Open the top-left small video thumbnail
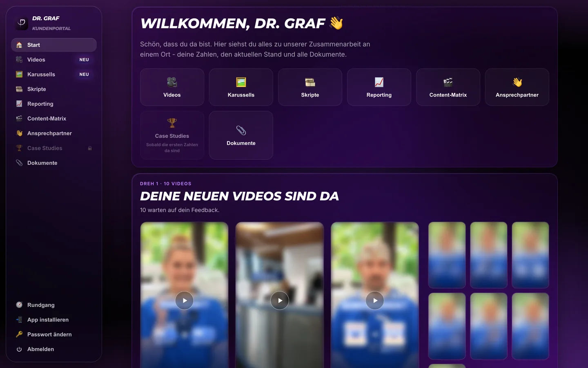 pyautogui.click(x=447, y=255)
